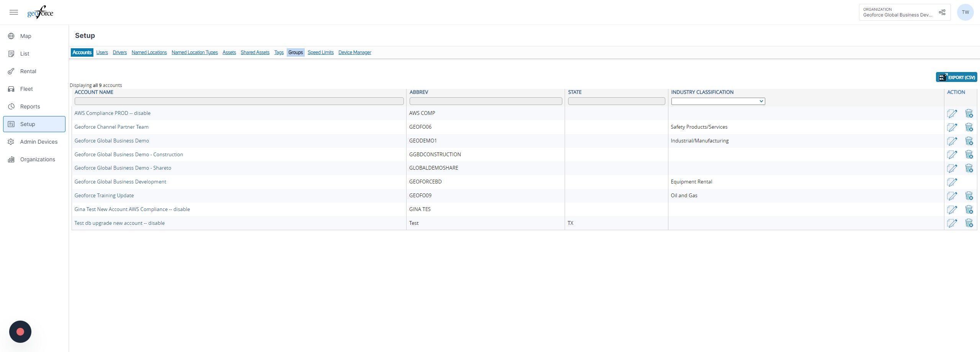Edit the AWS Compliance PROD account
980x352 pixels.
coord(952,113)
